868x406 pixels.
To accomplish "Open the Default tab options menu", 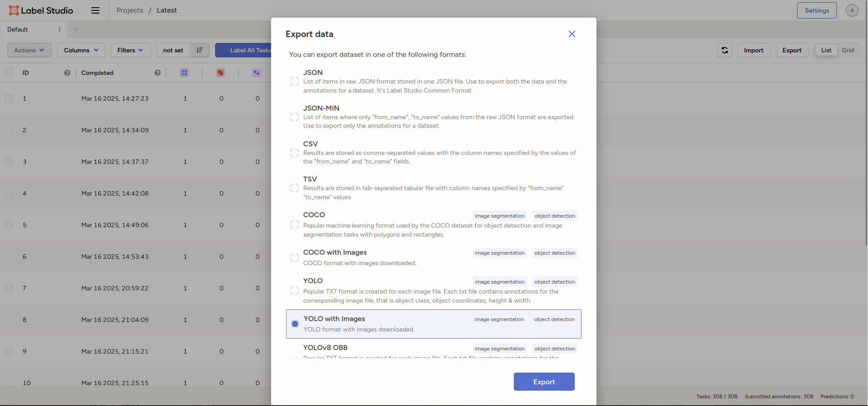I will point(60,29).
